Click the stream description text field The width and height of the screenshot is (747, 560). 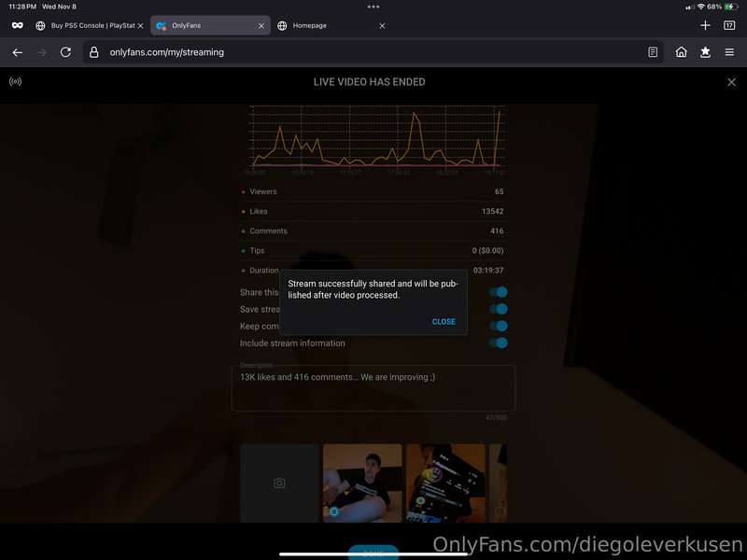pyautogui.click(x=373, y=388)
